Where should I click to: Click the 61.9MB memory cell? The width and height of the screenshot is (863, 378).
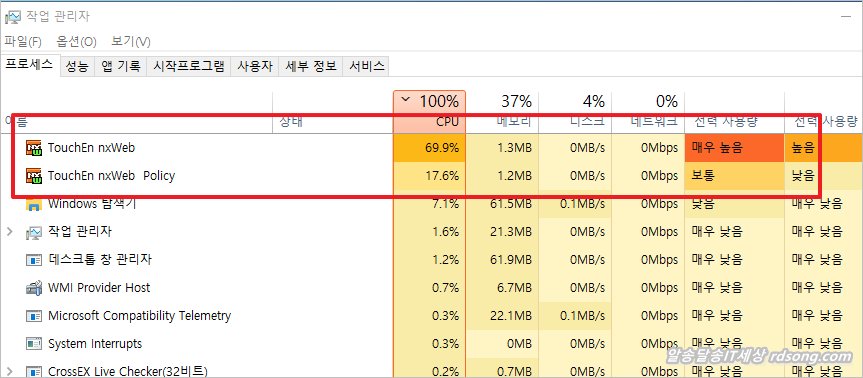502,260
